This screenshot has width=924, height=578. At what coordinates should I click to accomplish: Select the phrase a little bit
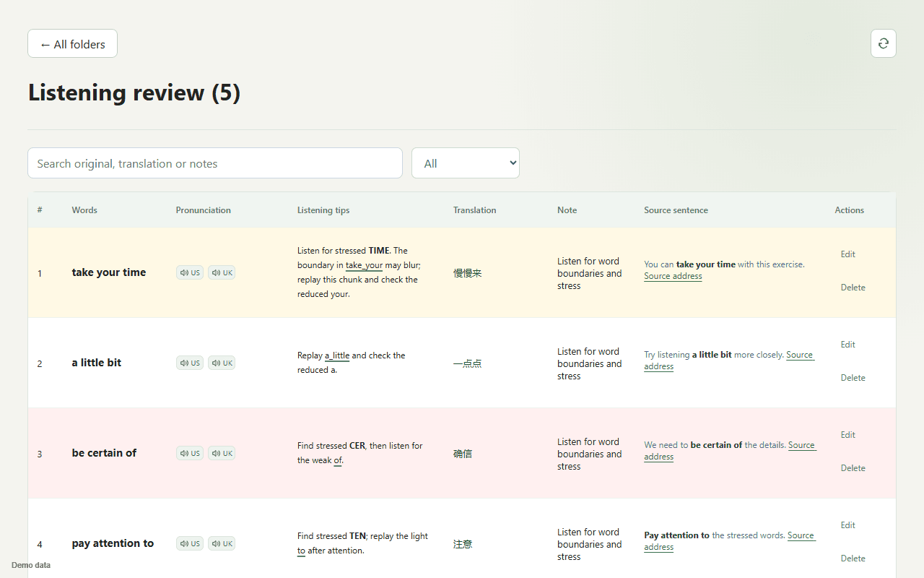[x=97, y=363]
